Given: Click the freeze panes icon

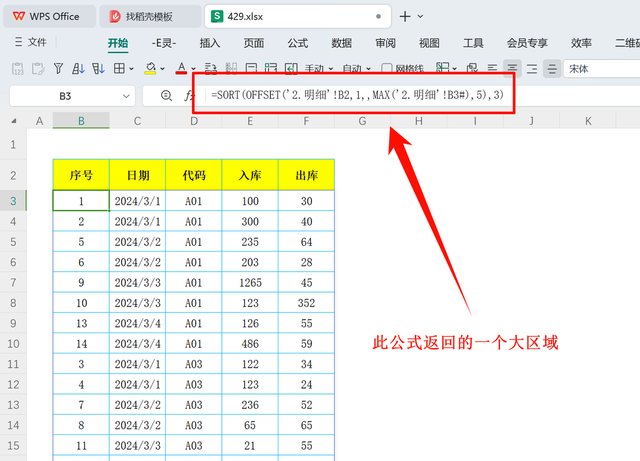Looking at the screenshot, I should [x=442, y=69].
